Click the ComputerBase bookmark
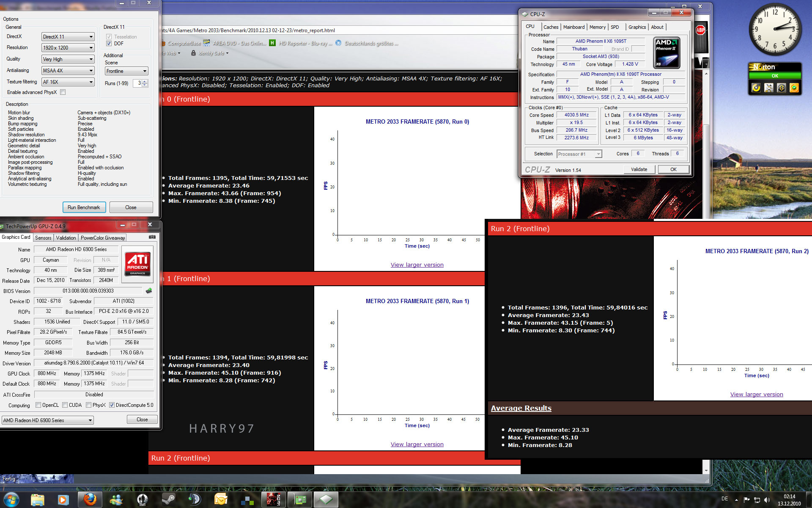The height and width of the screenshot is (508, 812). (x=181, y=43)
